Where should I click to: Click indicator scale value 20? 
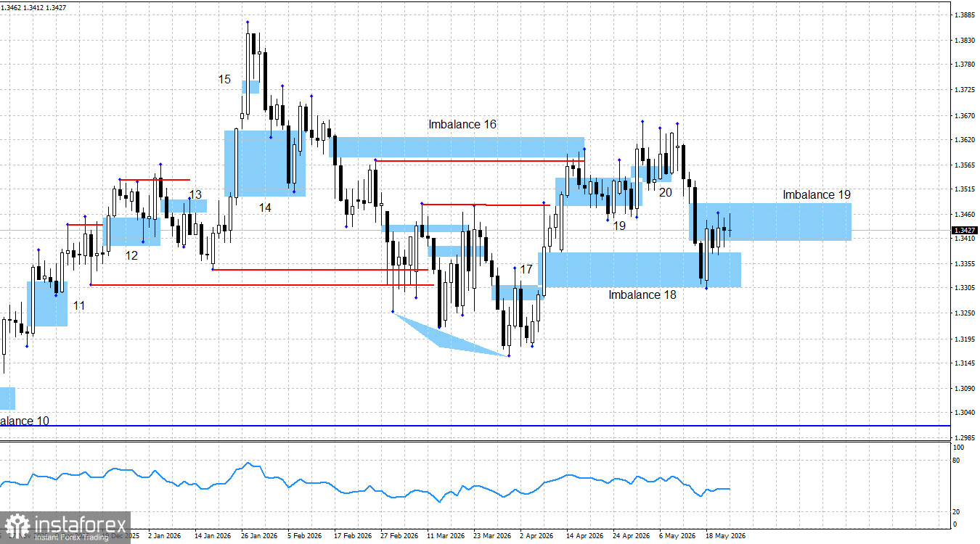click(957, 511)
